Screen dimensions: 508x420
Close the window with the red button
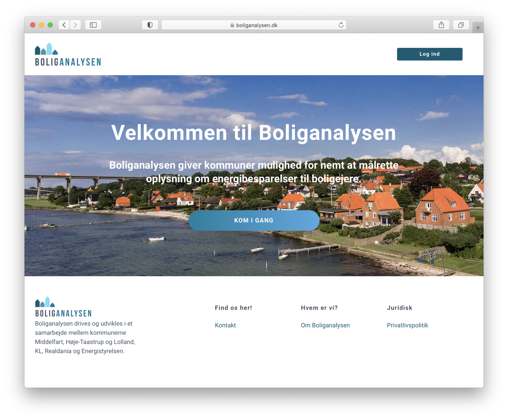point(33,25)
